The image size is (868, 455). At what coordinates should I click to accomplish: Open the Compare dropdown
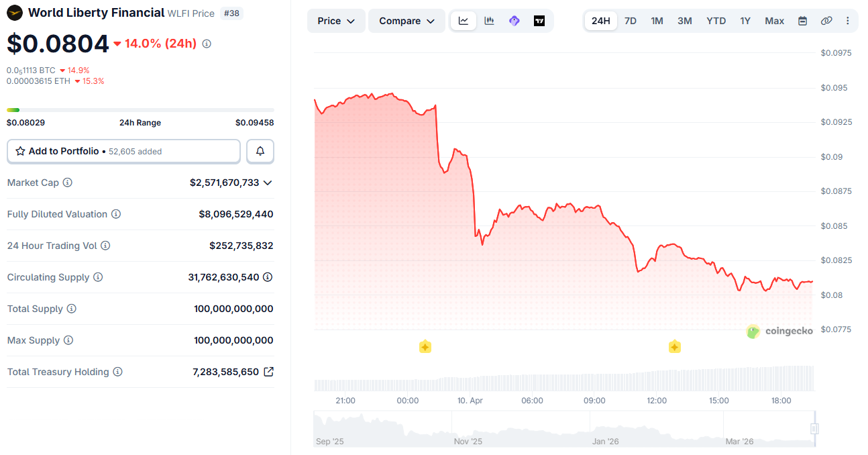406,21
